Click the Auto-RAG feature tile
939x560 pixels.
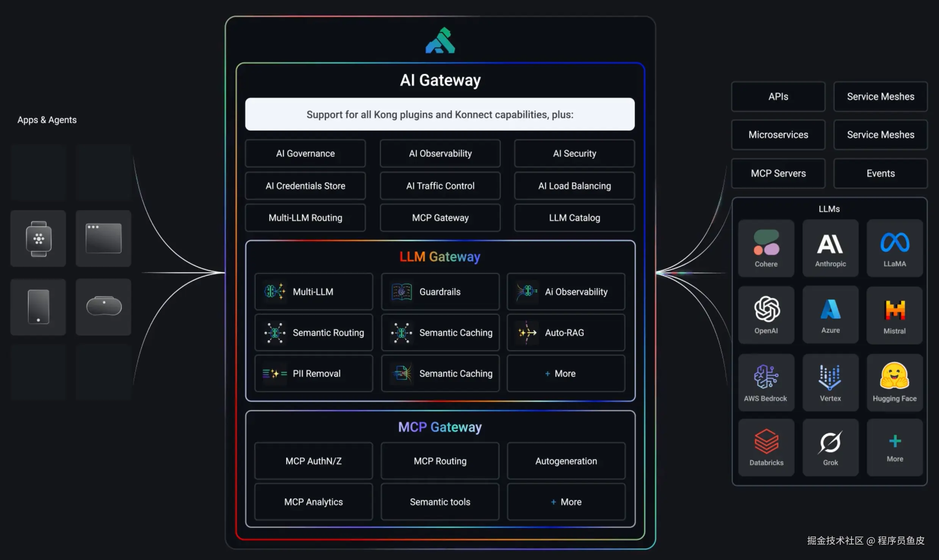point(565,333)
